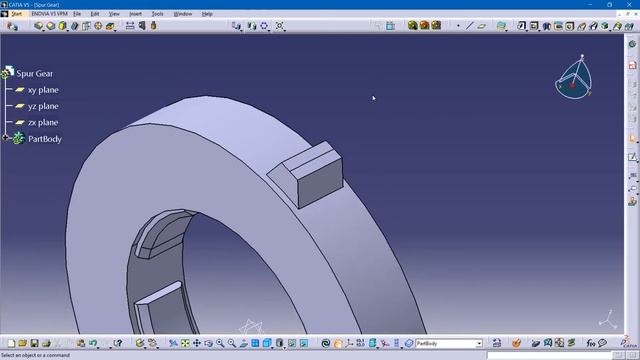Click the Create Multi-View icon
This screenshot has width=640, height=360.
(256, 343)
